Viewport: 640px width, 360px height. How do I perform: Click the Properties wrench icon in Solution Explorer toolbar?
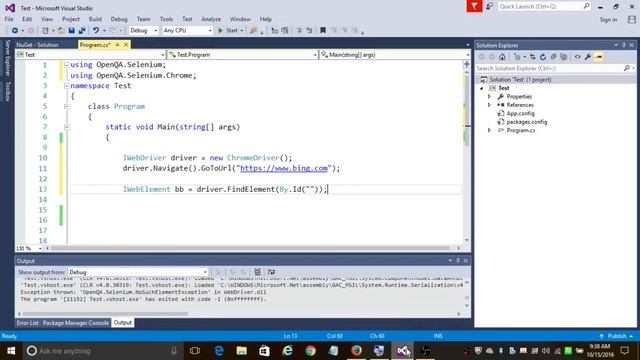[x=588, y=57]
